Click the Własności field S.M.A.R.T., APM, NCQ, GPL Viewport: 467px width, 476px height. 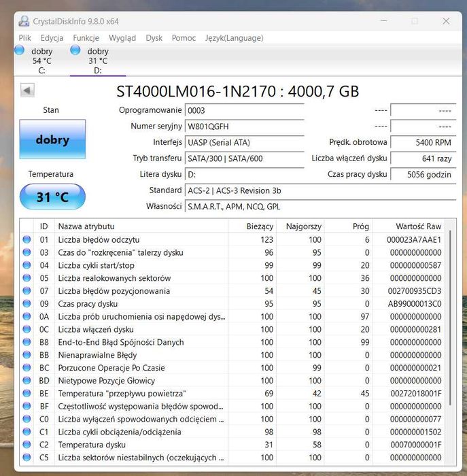(x=320, y=207)
